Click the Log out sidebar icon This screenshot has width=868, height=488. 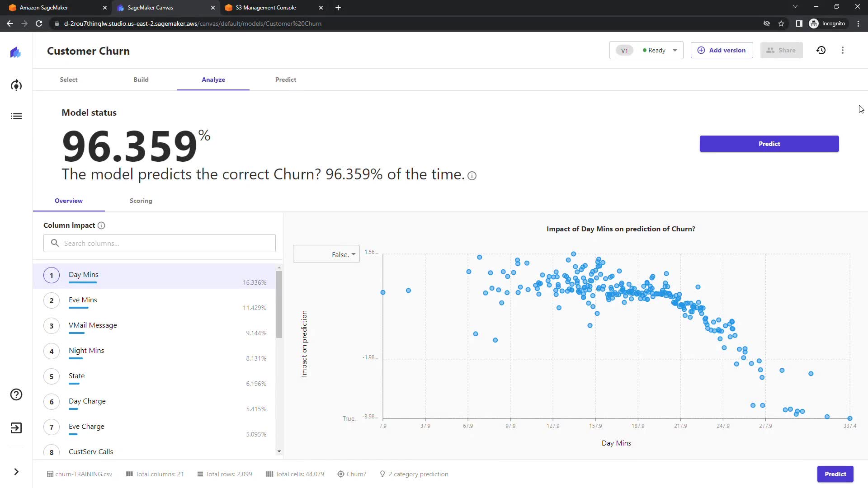(x=16, y=428)
